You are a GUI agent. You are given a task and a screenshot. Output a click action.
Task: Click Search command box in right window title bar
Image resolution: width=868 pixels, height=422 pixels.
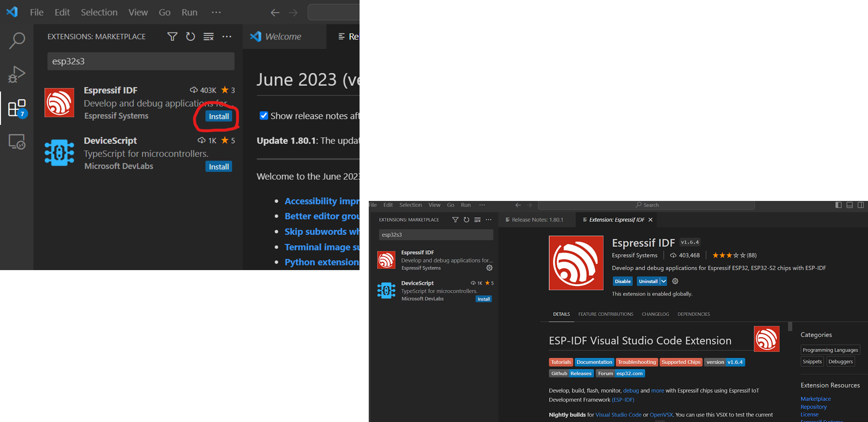[646, 205]
